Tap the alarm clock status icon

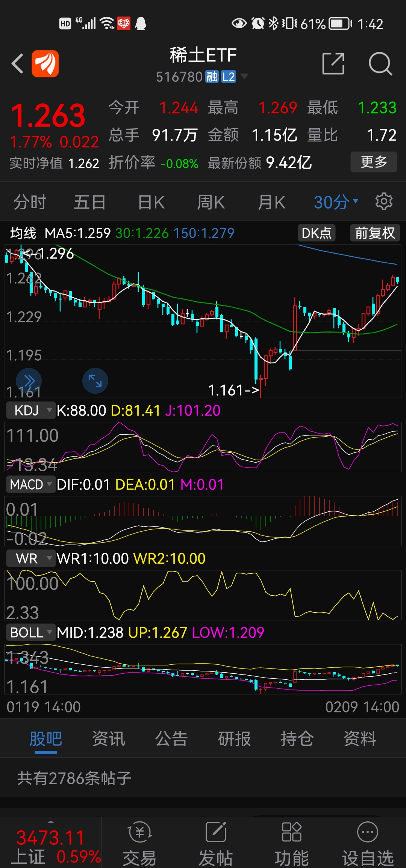pyautogui.click(x=258, y=23)
